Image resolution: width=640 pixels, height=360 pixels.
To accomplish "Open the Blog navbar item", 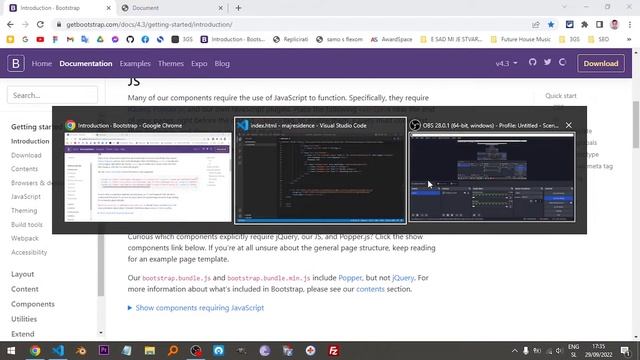I will 222,64.
